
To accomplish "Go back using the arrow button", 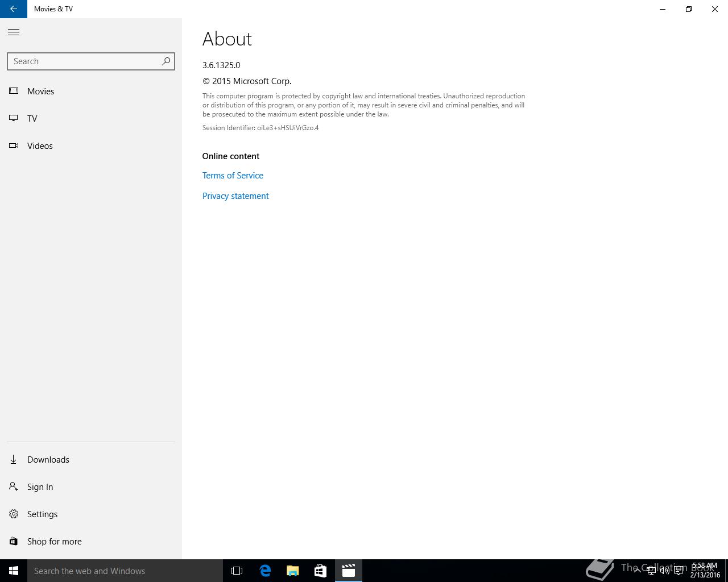I will pyautogui.click(x=14, y=9).
